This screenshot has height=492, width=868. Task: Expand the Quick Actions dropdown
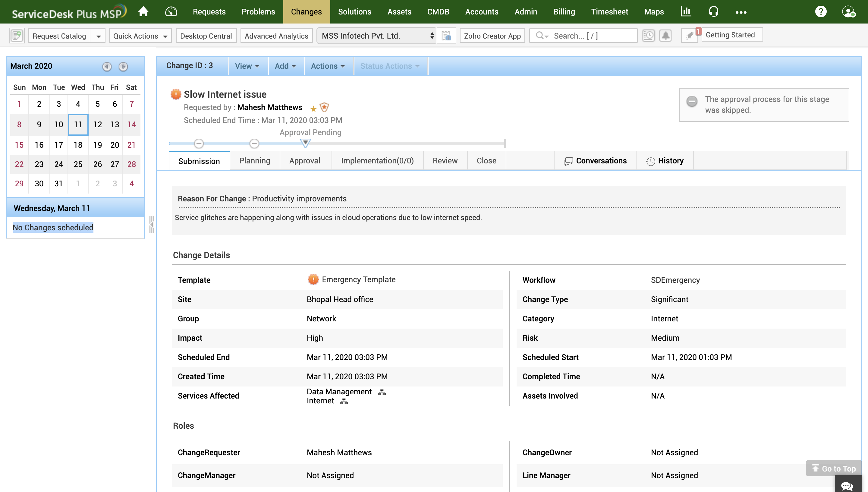(x=140, y=36)
